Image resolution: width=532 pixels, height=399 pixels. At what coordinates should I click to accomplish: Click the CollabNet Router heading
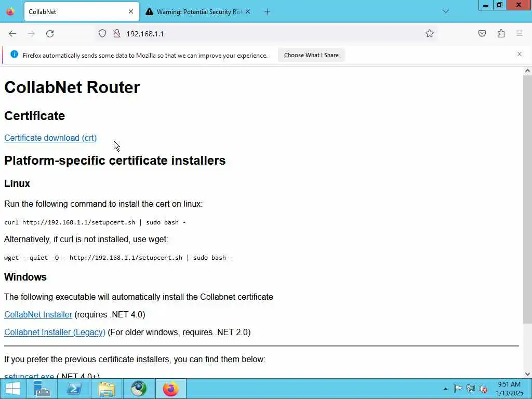(72, 87)
